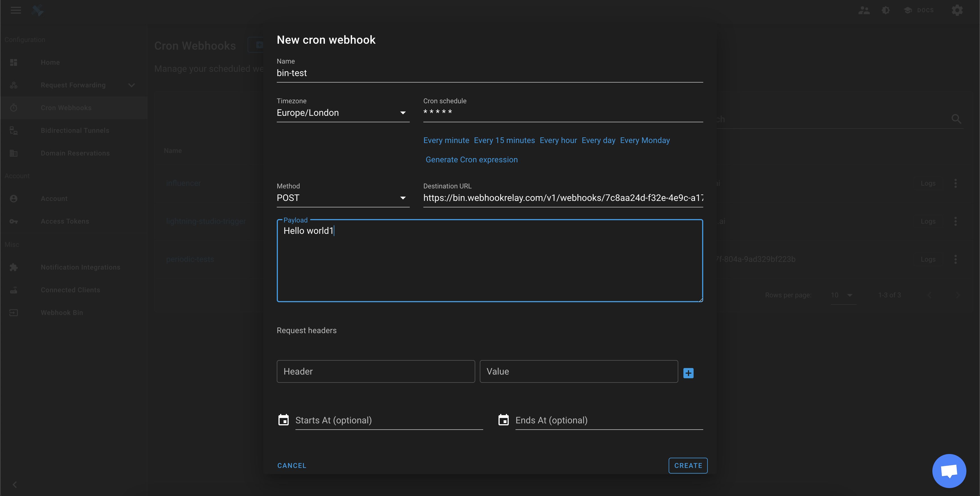The height and width of the screenshot is (496, 980).
Task: Select Every 15 minutes schedule preset
Action: pos(504,140)
